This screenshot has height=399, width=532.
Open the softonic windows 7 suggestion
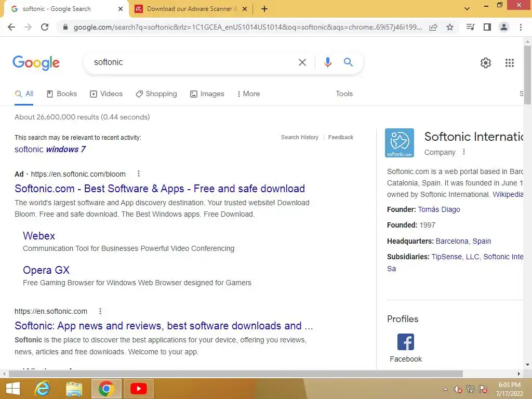point(50,149)
